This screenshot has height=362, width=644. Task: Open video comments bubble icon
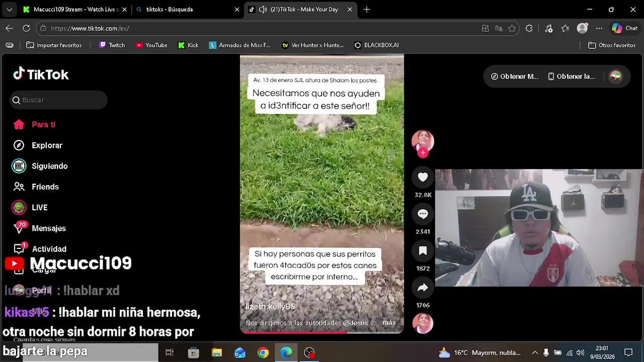[x=423, y=214]
